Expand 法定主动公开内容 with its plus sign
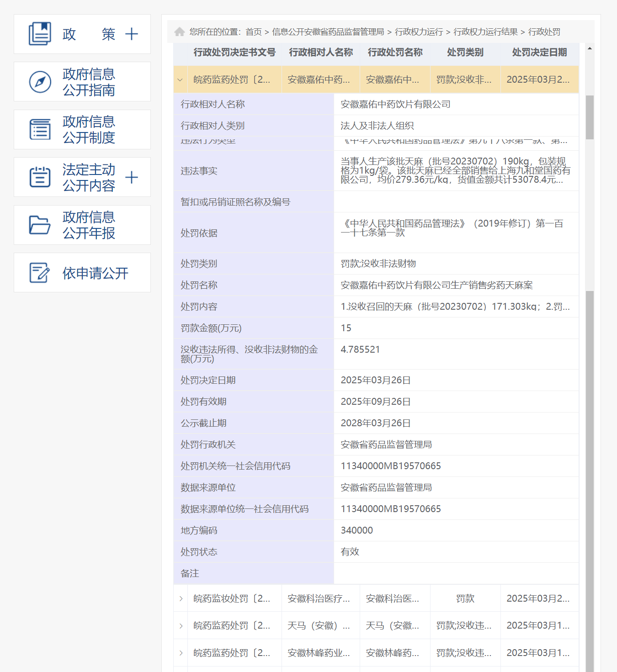 point(132,177)
